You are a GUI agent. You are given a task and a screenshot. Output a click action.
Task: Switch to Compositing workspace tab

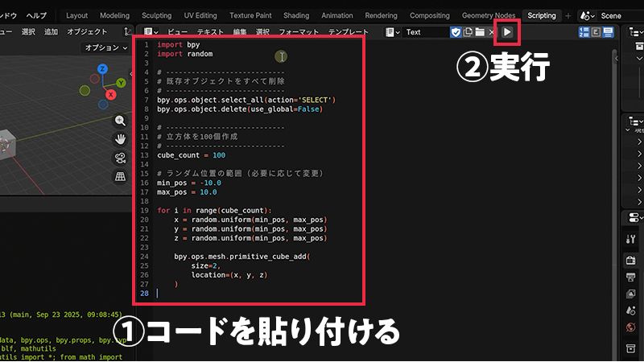[x=430, y=15]
